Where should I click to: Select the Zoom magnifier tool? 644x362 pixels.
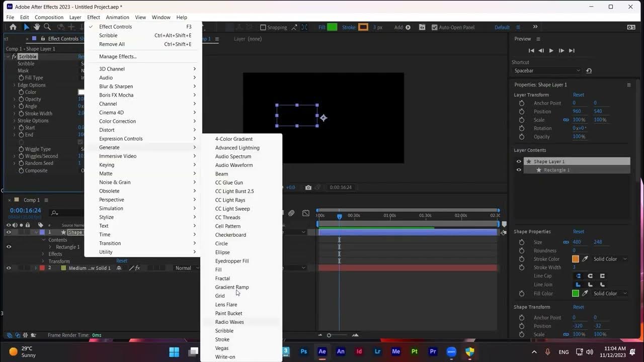pyautogui.click(x=47, y=27)
